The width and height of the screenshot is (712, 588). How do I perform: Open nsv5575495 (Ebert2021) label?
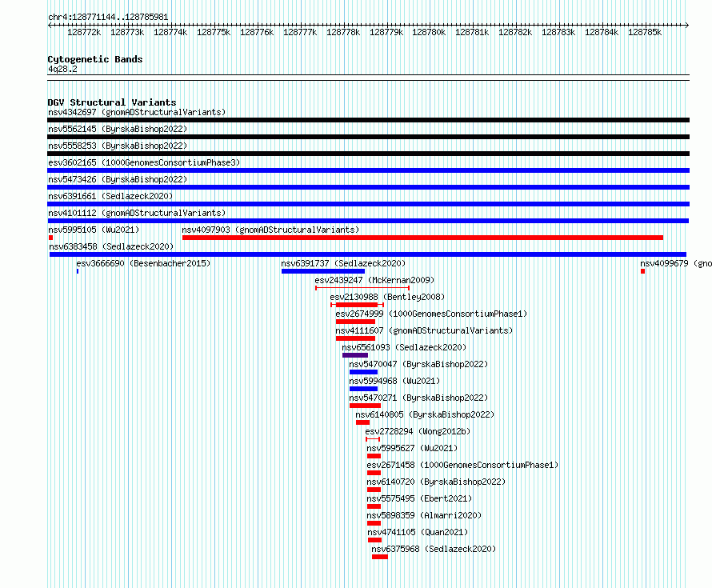(419, 498)
